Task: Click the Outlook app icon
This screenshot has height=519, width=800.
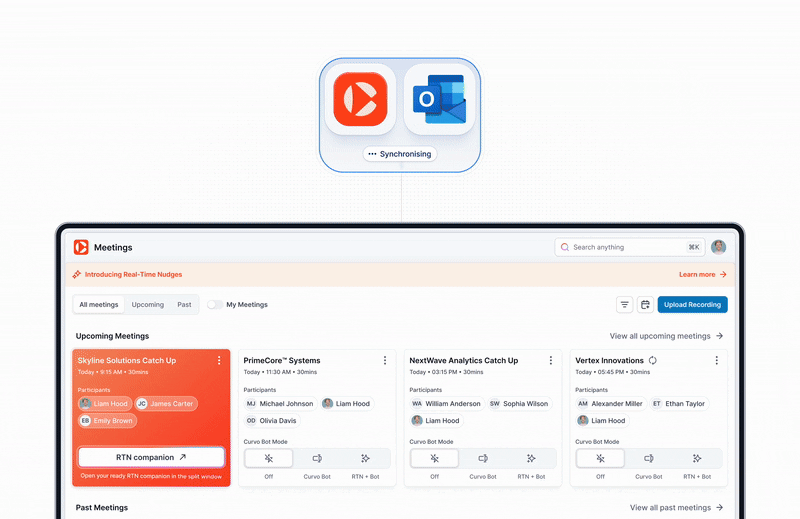Action: 439,99
